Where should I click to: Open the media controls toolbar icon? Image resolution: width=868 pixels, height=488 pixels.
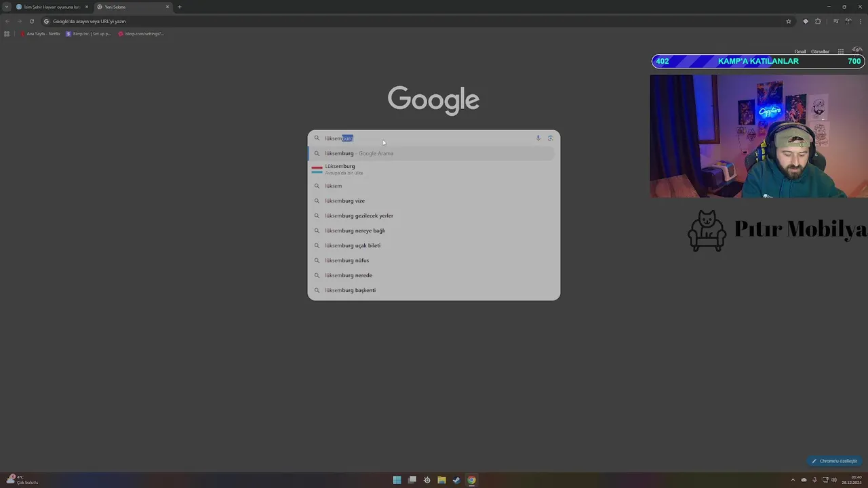pos(836,21)
